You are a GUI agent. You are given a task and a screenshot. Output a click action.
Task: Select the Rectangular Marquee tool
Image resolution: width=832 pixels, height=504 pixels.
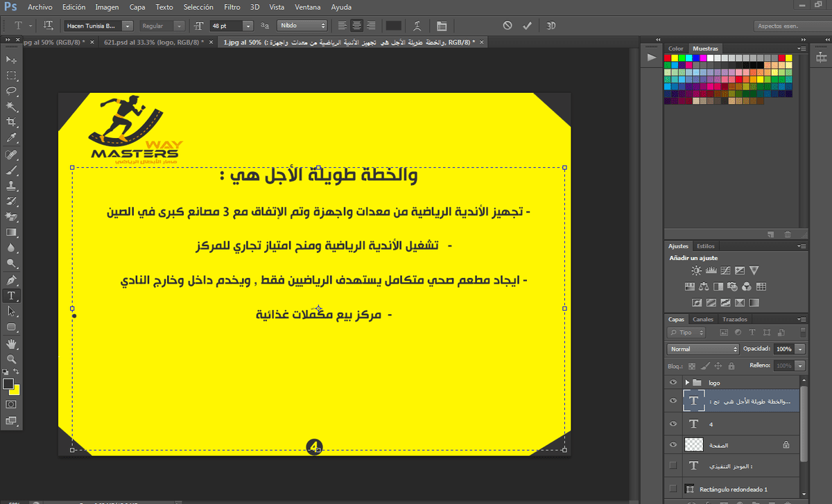pos(11,76)
